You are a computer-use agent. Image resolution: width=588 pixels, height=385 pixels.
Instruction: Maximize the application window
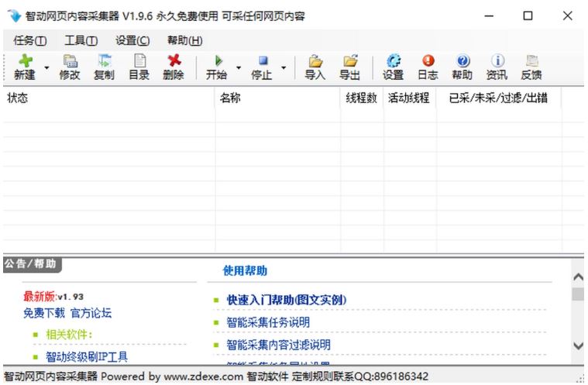click(528, 15)
